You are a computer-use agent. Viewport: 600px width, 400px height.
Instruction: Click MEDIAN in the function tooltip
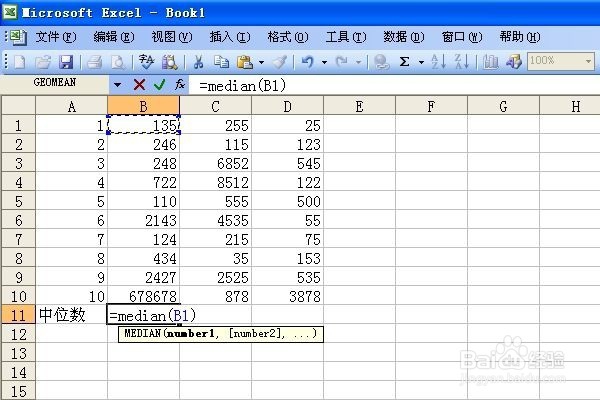pyautogui.click(x=143, y=333)
